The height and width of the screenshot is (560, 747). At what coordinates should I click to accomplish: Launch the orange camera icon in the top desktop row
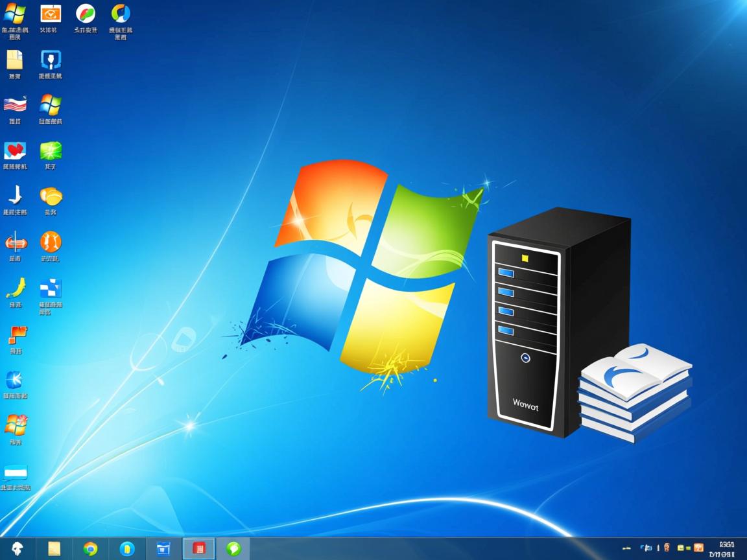(51, 13)
